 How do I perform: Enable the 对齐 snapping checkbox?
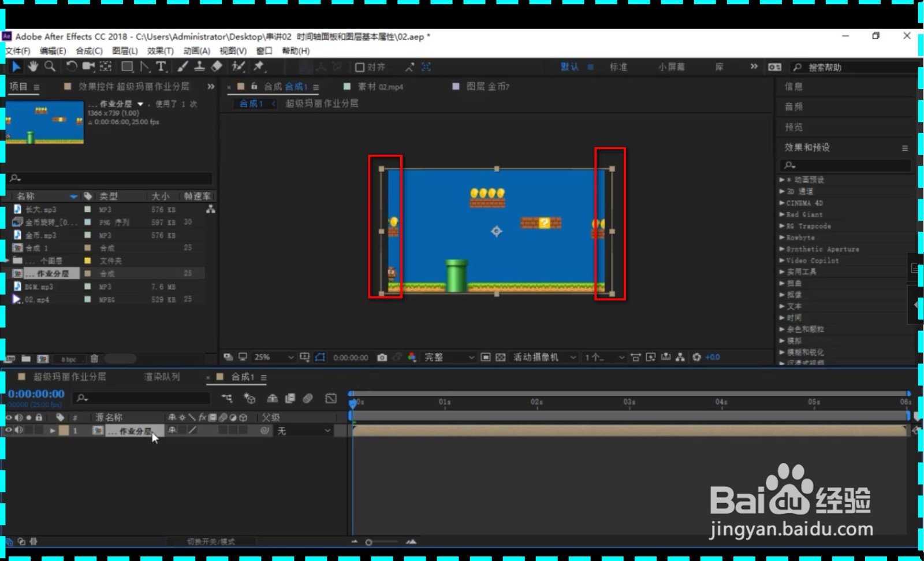(x=359, y=68)
